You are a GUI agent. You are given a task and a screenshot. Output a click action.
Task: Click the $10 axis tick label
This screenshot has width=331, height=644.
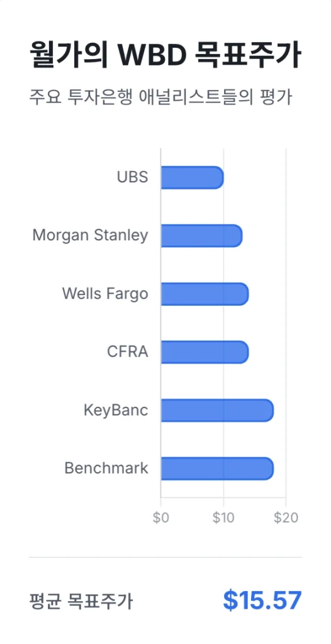(223, 518)
